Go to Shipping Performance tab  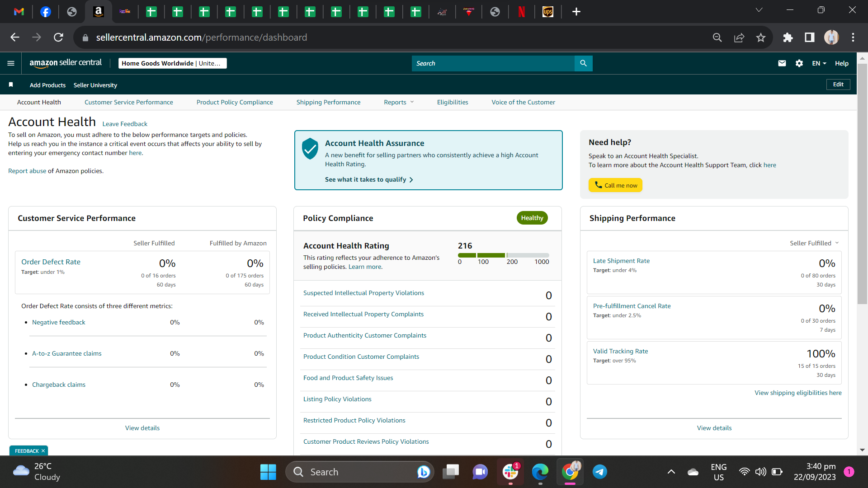point(329,102)
